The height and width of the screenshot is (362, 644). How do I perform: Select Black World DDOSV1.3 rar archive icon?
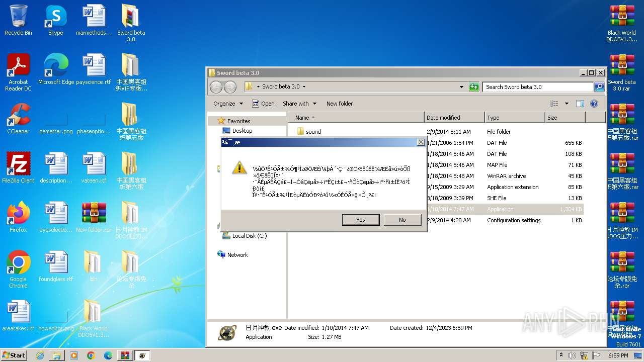(x=622, y=23)
